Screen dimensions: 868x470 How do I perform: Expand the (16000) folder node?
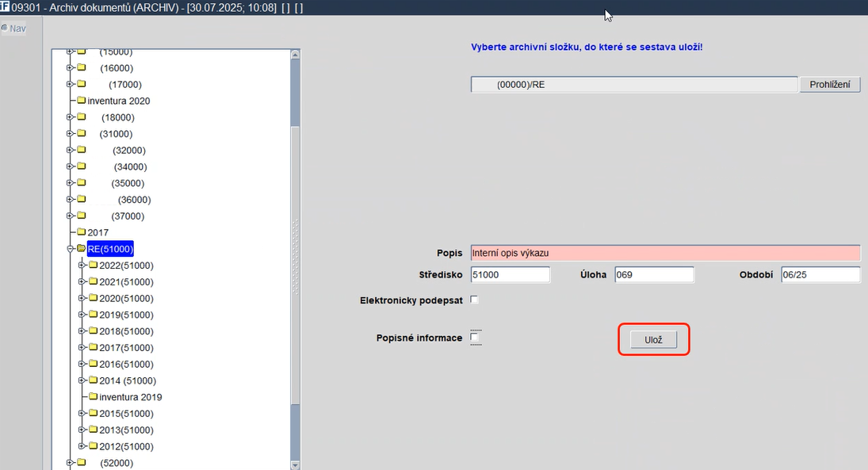coord(70,67)
